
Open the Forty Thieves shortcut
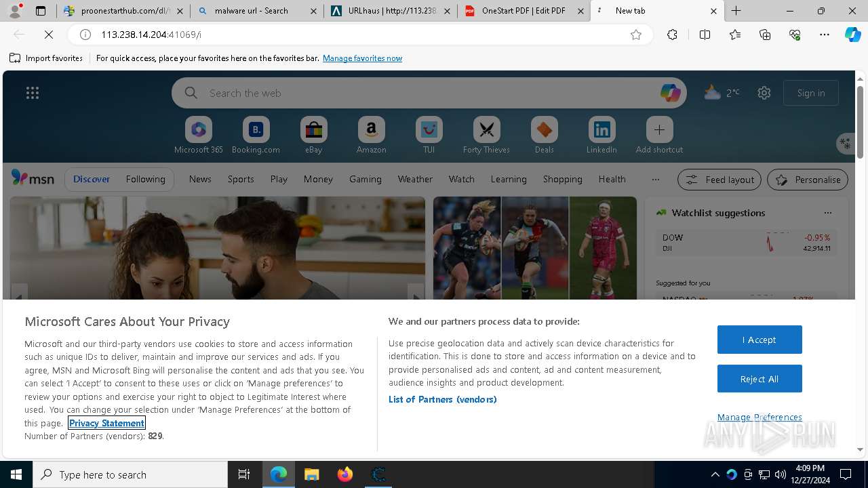point(486,135)
